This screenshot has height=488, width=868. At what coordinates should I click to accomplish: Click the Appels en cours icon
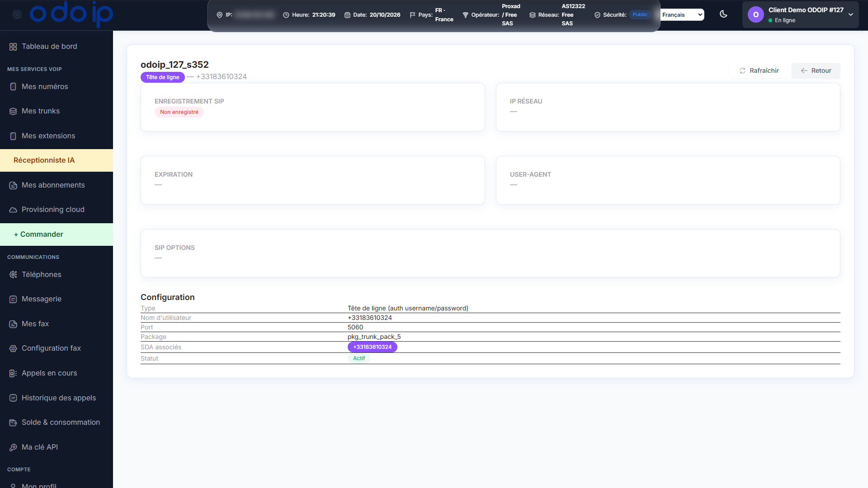click(13, 373)
